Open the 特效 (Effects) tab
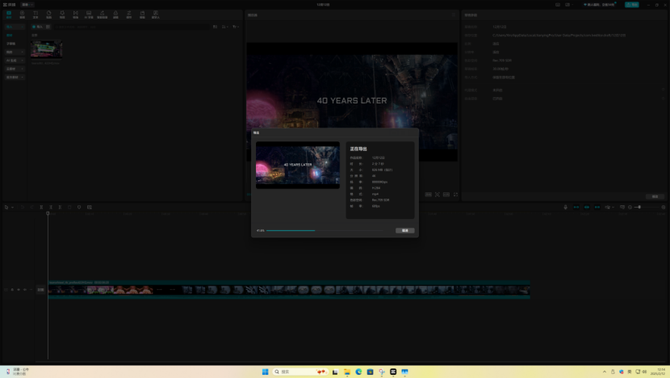Image resolution: width=670 pixels, height=378 pixels. (x=62, y=15)
